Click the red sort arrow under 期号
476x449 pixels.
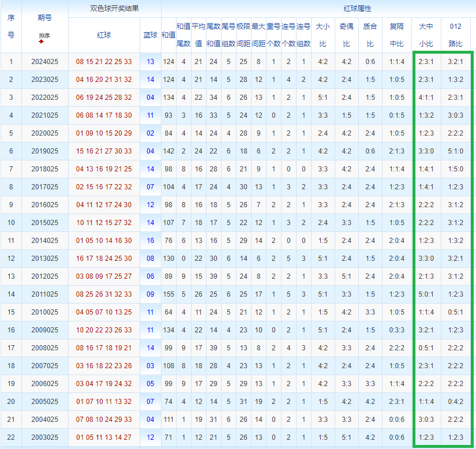(x=41, y=42)
